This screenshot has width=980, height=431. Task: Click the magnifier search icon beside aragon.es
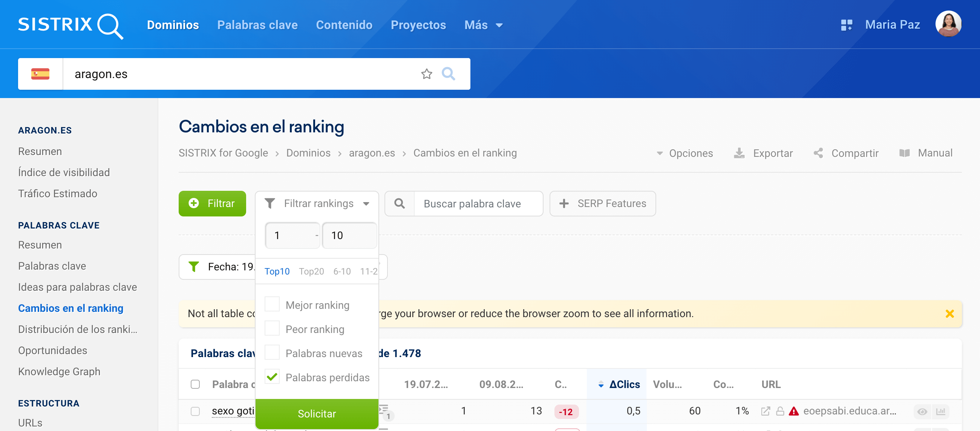pyautogui.click(x=448, y=74)
